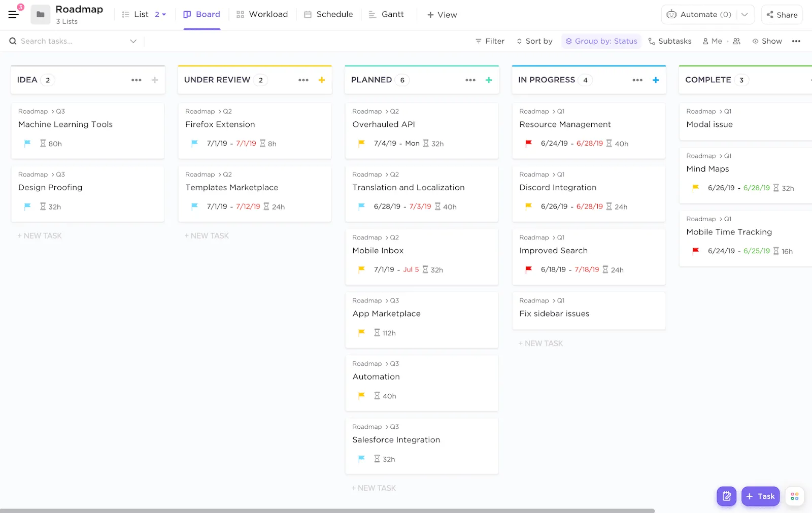The image size is (812, 513).
Task: Add a task to IN PROGRESS column
Action: pyautogui.click(x=656, y=80)
